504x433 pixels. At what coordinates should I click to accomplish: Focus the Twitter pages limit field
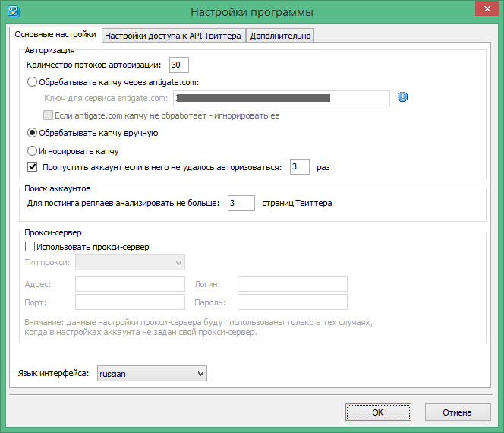point(241,203)
